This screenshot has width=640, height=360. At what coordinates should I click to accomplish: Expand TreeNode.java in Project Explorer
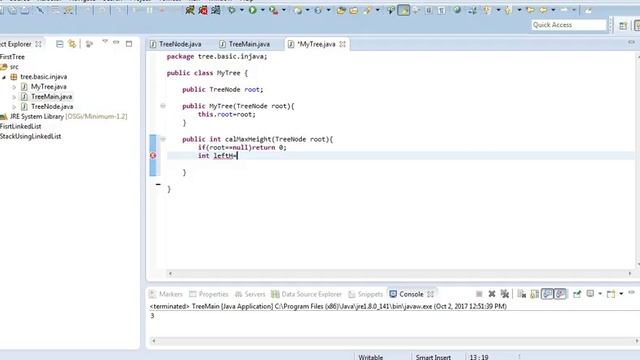tap(14, 107)
